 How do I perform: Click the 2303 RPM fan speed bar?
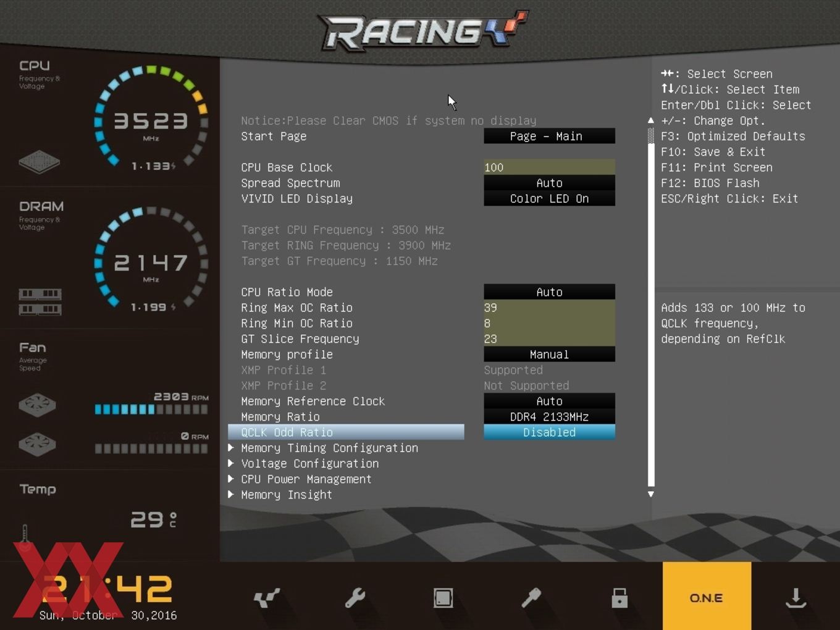[x=151, y=409]
